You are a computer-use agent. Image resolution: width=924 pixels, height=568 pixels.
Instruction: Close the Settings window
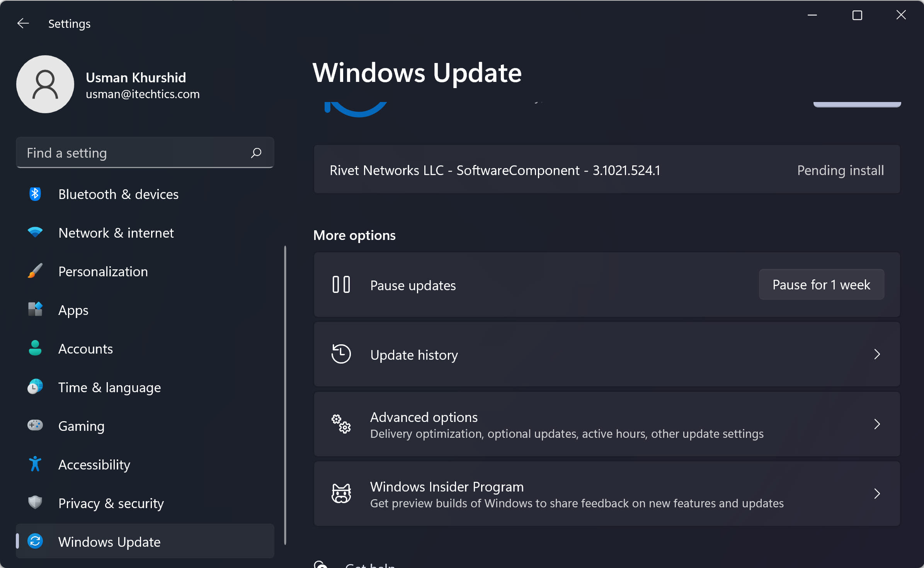901,15
